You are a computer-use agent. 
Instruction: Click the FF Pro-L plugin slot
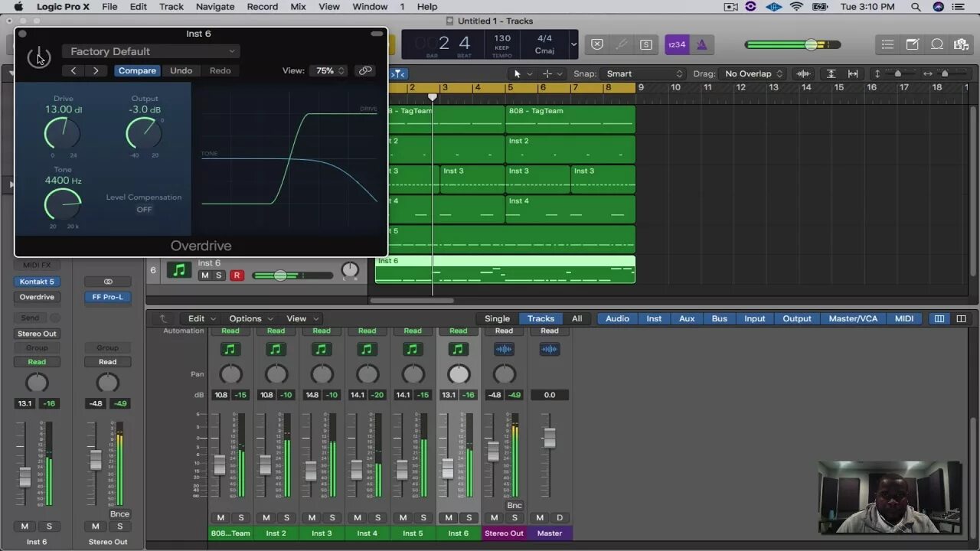(108, 297)
